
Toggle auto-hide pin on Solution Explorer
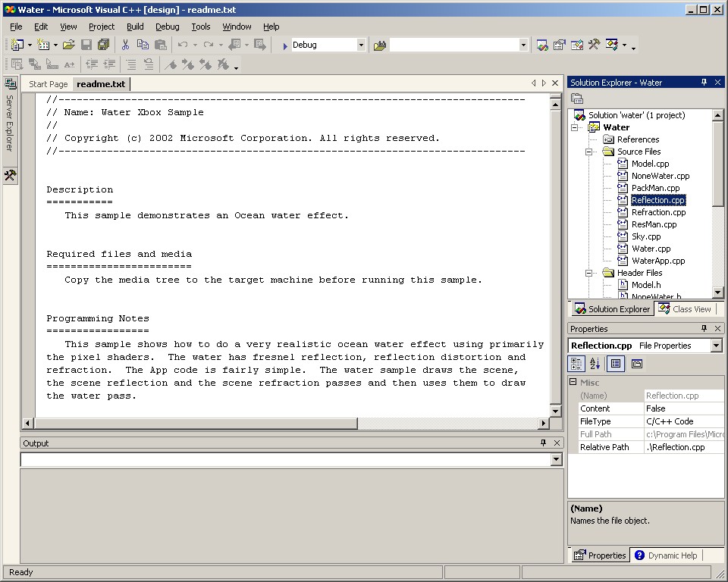[x=704, y=83]
